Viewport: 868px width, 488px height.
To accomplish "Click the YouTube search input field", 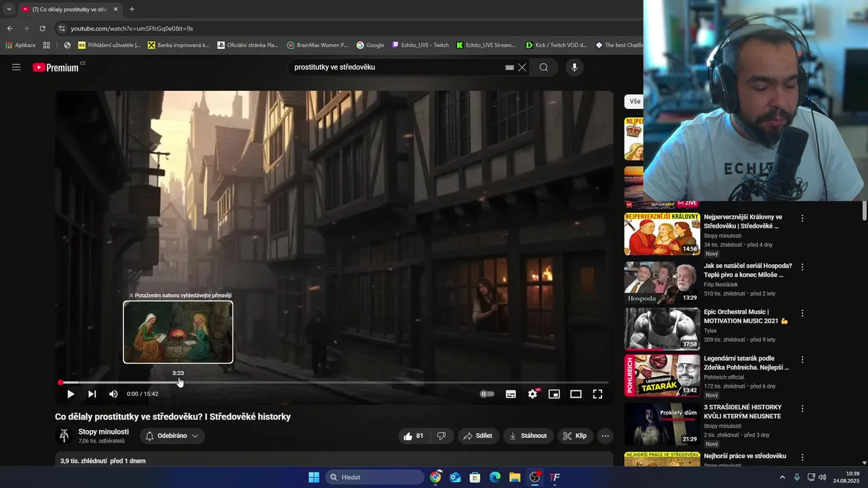I will coord(397,67).
